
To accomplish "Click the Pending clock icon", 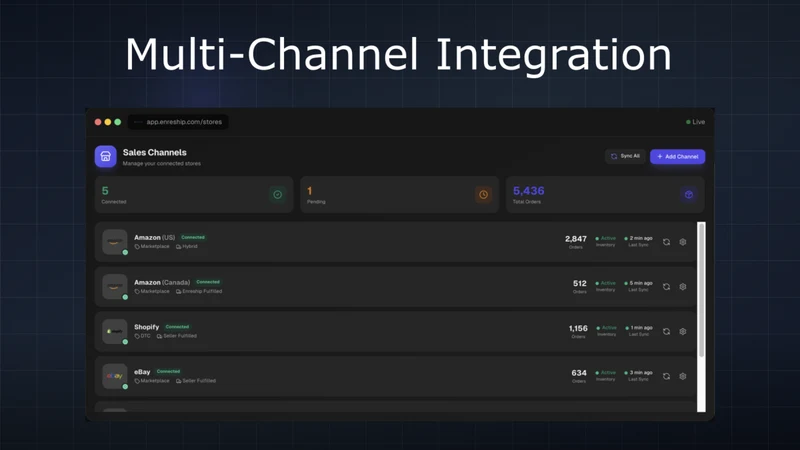I will [x=483, y=194].
